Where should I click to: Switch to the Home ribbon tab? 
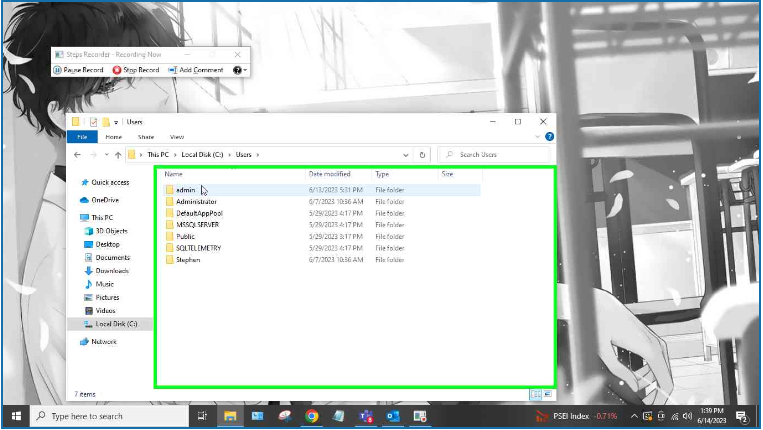coord(114,137)
